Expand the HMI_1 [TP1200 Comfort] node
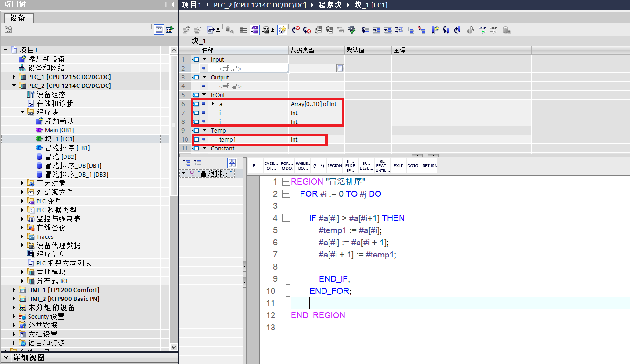Viewport: 630px width, 364px height. point(14,290)
